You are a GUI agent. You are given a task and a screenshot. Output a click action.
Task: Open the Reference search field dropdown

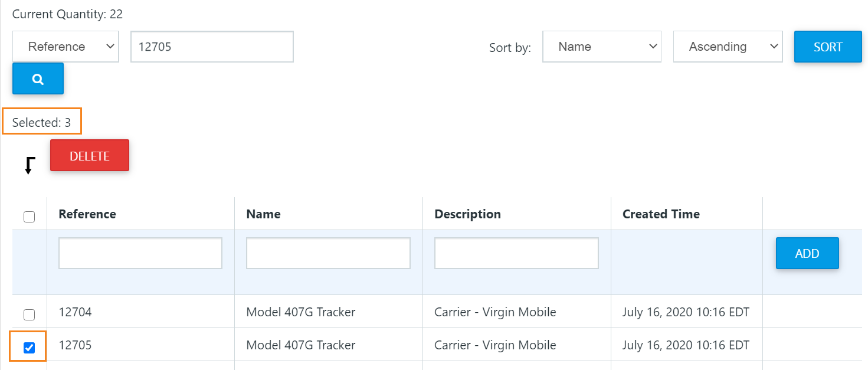point(65,47)
